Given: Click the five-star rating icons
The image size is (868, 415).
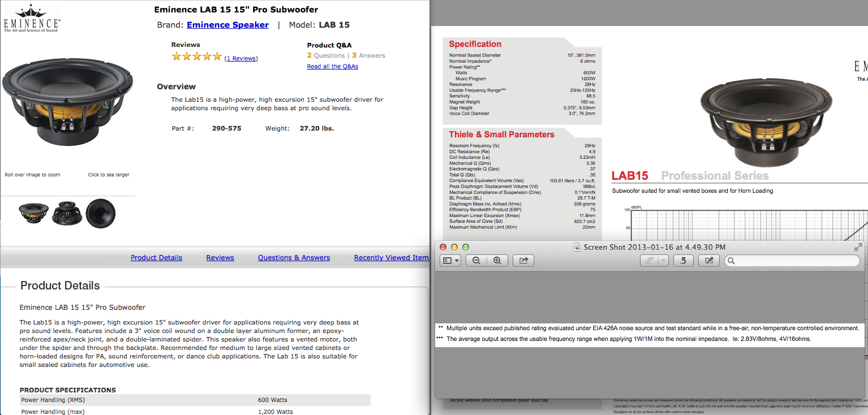Looking at the screenshot, I should pos(197,56).
